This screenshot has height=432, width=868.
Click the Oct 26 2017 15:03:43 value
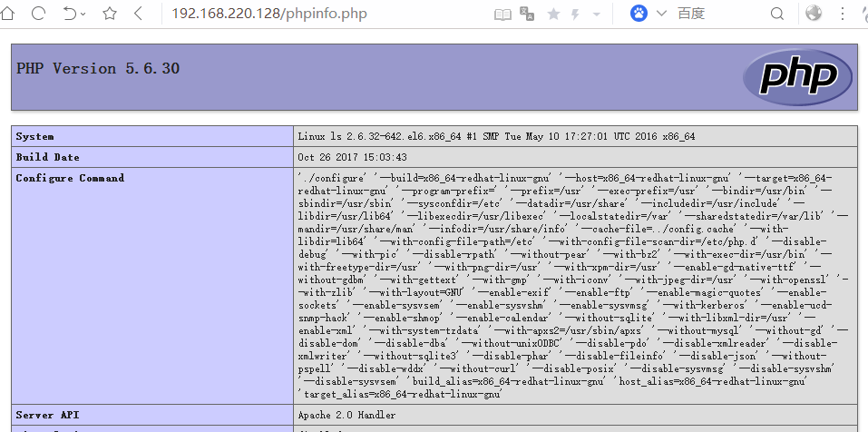pyautogui.click(x=352, y=157)
